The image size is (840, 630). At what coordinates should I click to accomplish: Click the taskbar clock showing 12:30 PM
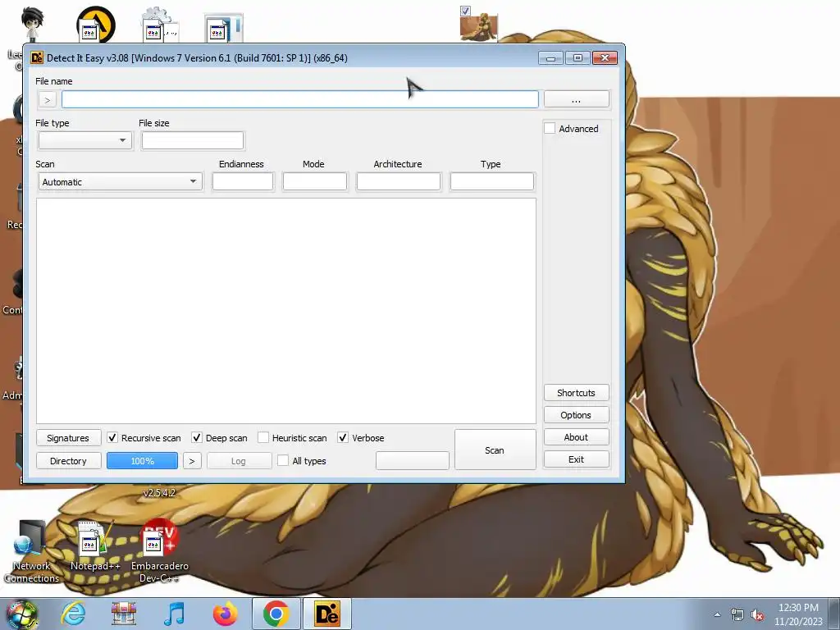[x=798, y=614]
